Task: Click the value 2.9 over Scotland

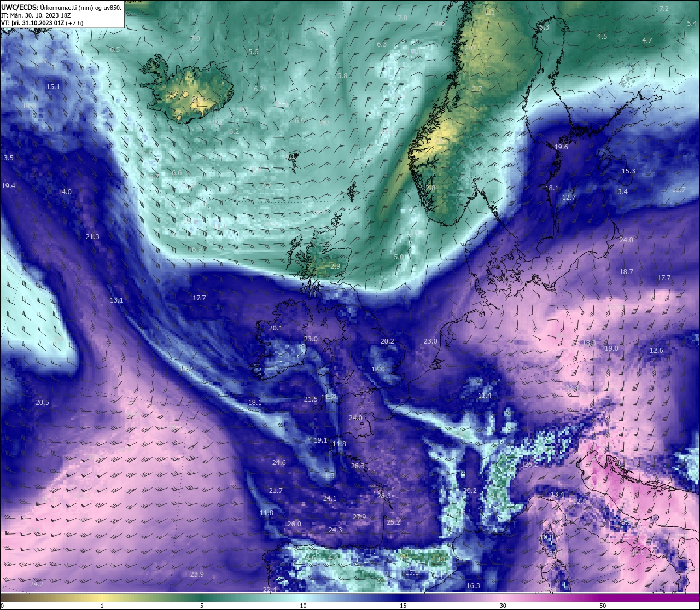Action: [335, 266]
